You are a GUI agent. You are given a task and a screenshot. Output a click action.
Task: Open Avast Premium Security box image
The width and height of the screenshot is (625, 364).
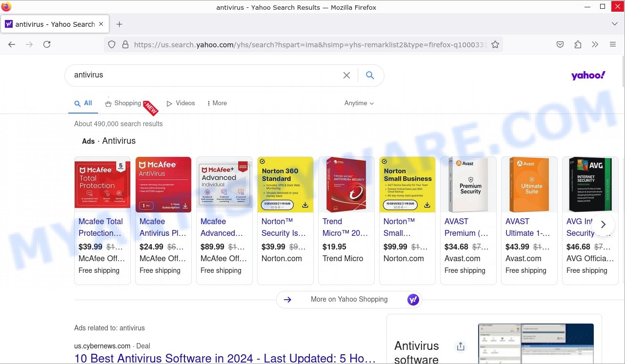[x=468, y=185]
